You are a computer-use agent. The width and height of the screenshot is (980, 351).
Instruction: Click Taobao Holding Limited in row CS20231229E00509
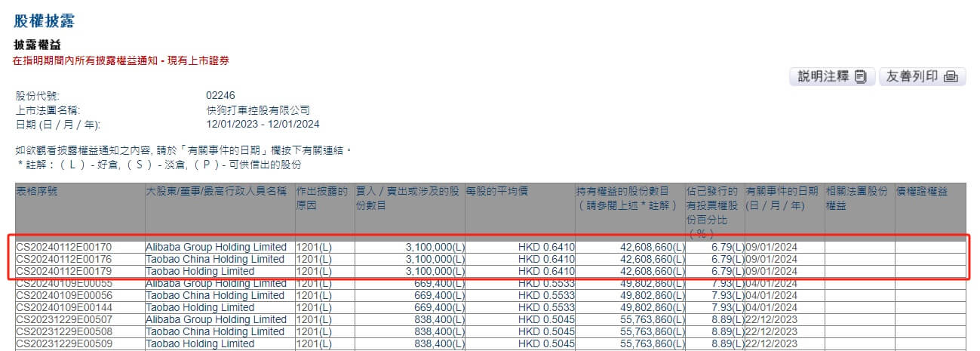(x=200, y=343)
